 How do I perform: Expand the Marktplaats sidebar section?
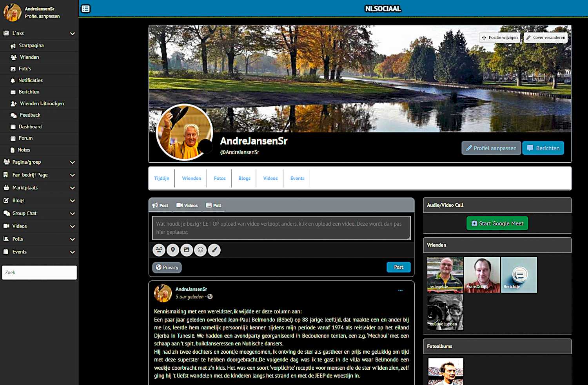pyautogui.click(x=72, y=188)
